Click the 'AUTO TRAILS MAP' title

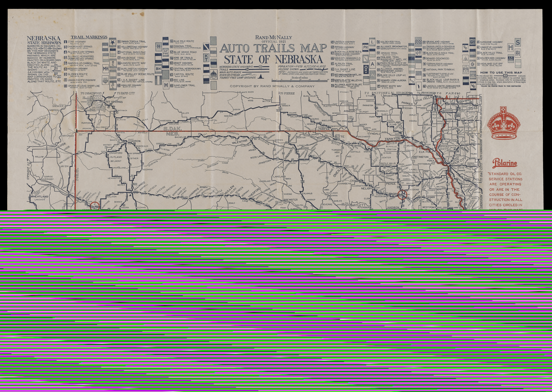[x=273, y=48]
